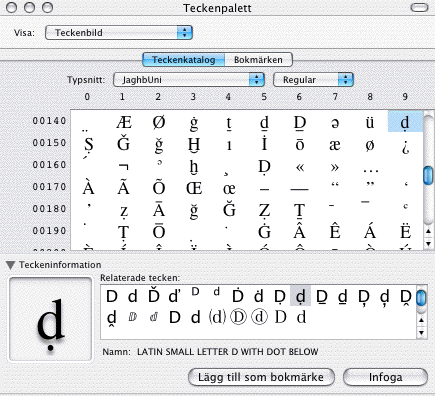Switch to the Bokmärken tab

click(258, 60)
